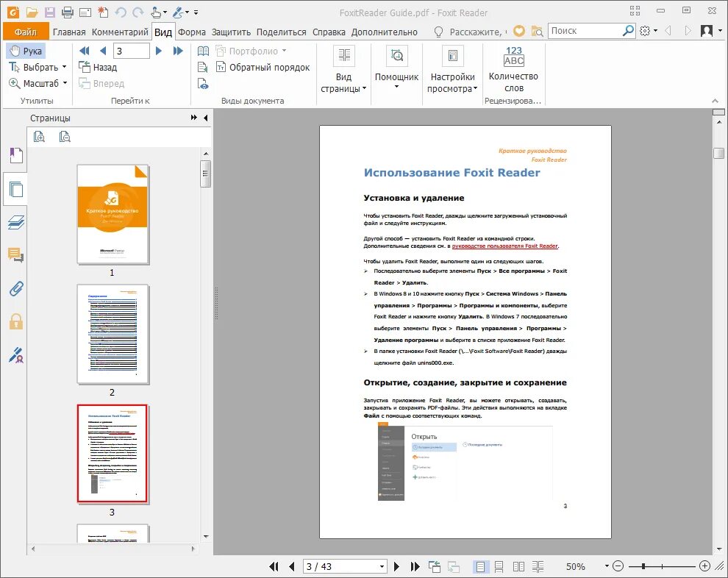This screenshot has width=728, height=578.
Task: Open Настройки просмотра view settings
Action: pyautogui.click(x=452, y=70)
